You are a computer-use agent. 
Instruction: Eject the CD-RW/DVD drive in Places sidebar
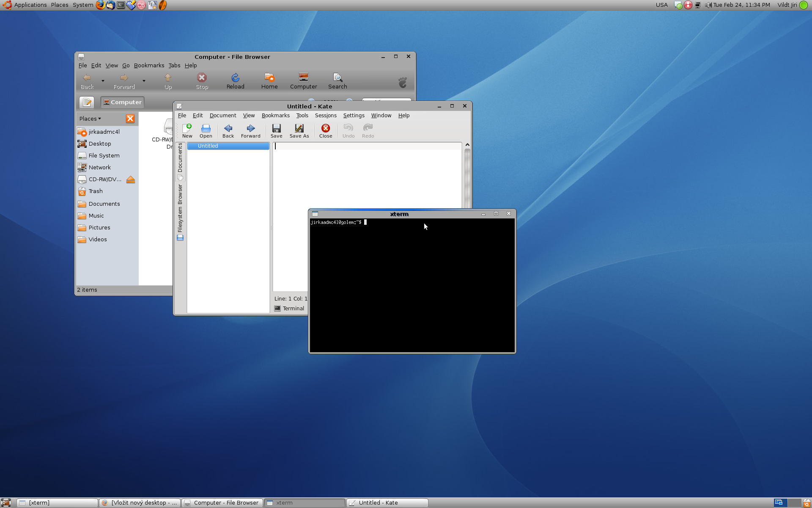pyautogui.click(x=131, y=179)
